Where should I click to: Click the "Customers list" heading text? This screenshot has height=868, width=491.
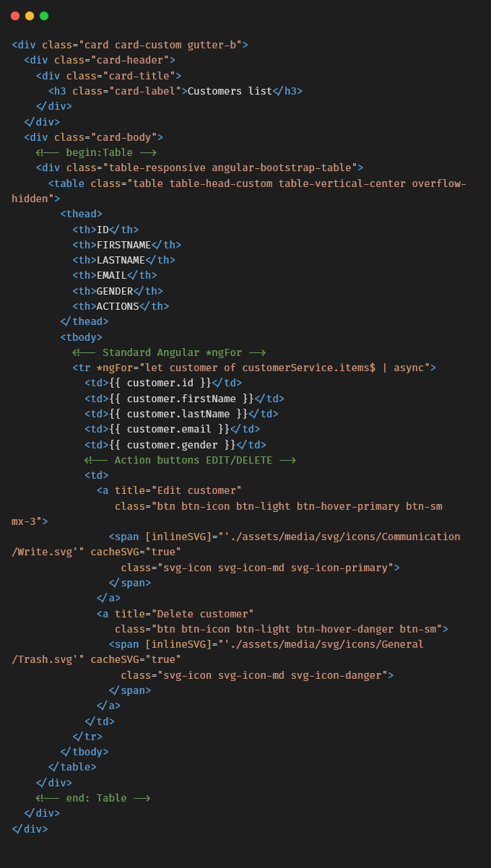pyautogui.click(x=230, y=91)
